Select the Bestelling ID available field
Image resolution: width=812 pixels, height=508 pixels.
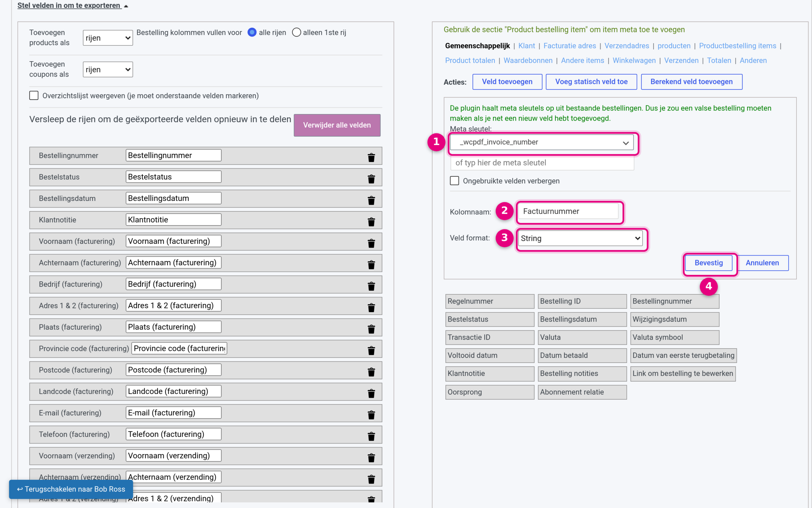tap(582, 301)
